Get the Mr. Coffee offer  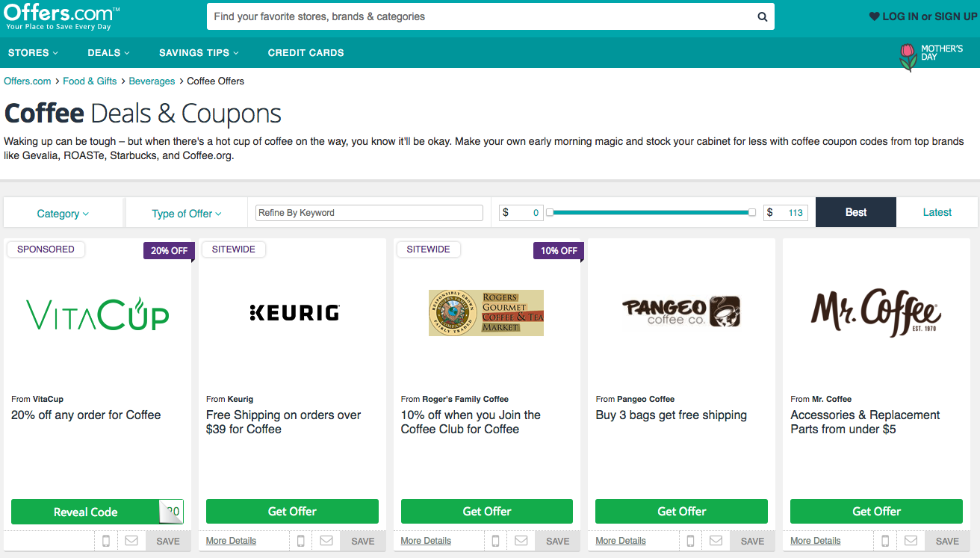(876, 512)
